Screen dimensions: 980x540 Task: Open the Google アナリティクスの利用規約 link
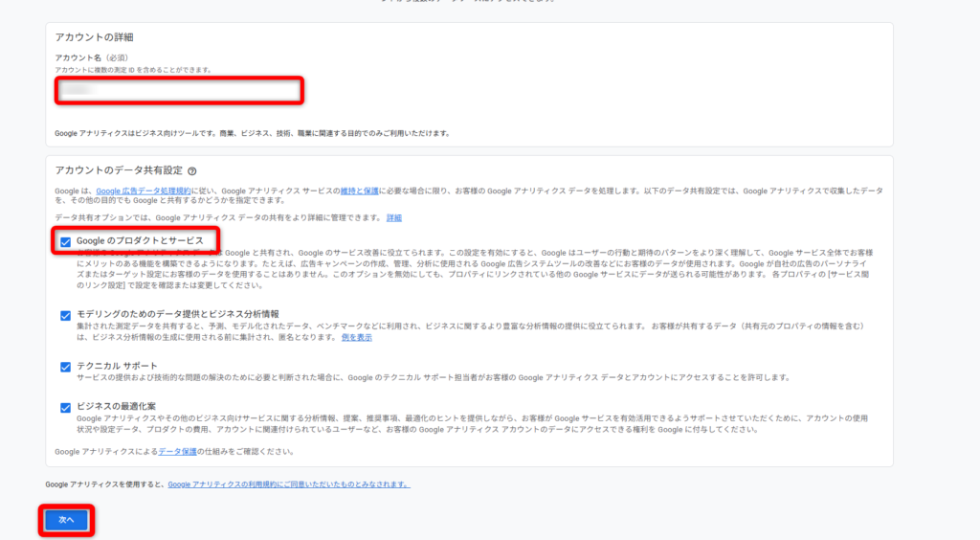(289, 484)
